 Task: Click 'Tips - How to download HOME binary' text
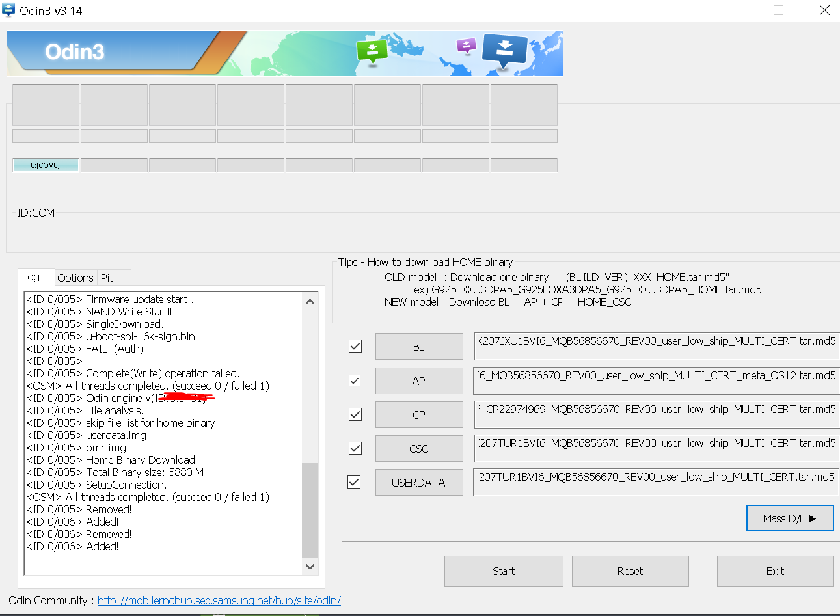pyautogui.click(x=426, y=262)
